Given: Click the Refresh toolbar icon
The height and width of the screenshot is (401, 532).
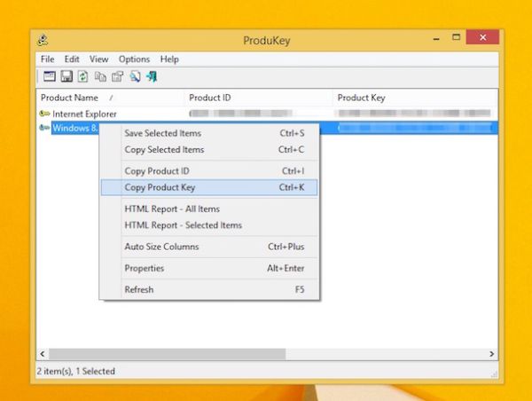Looking at the screenshot, I should 82,77.
